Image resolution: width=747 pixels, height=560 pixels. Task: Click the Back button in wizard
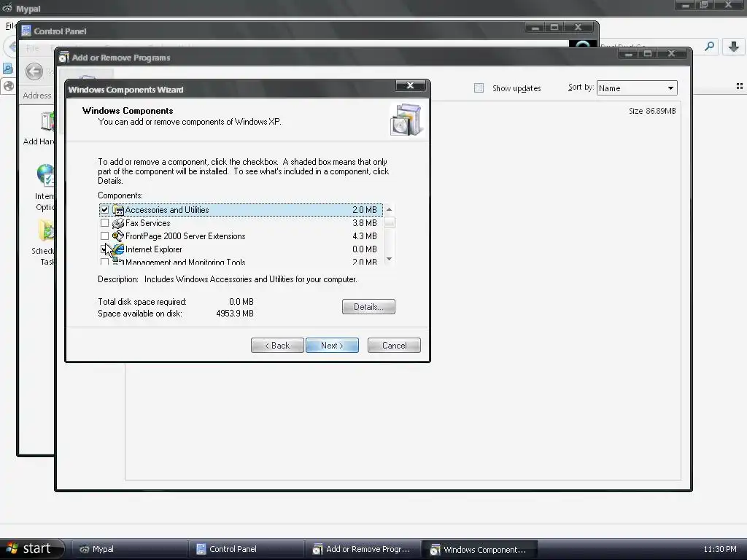[x=277, y=345]
